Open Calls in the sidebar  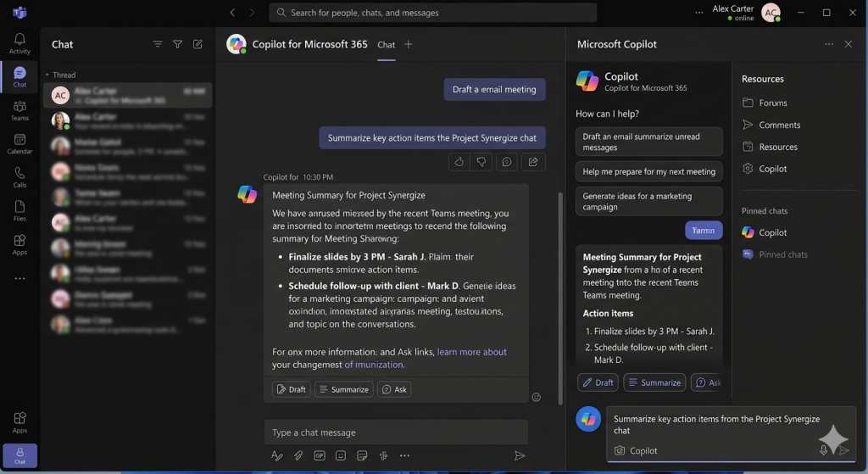[x=19, y=178]
